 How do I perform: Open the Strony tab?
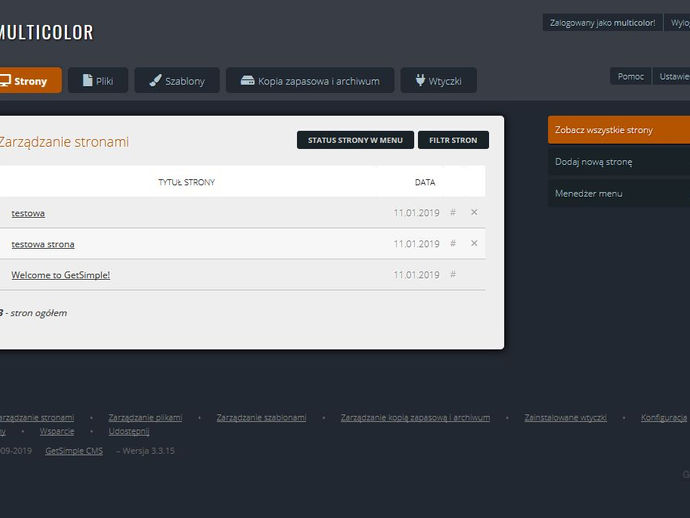pyautogui.click(x=29, y=81)
